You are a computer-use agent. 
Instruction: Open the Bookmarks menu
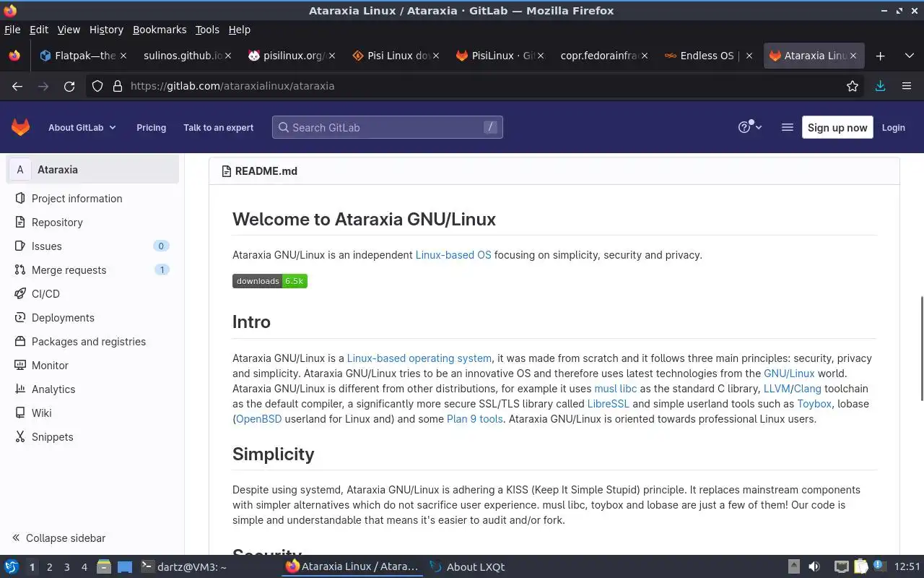160,30
